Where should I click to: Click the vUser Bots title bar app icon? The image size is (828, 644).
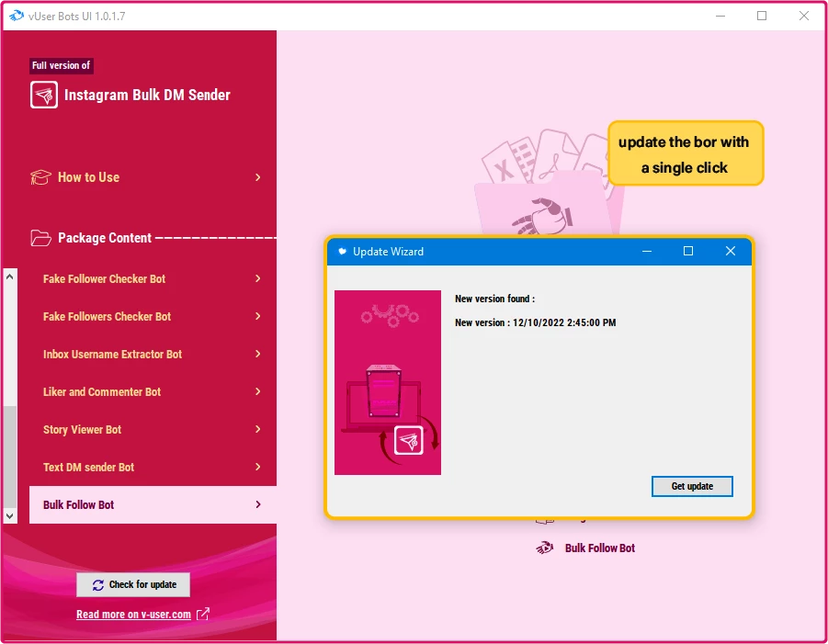17,16
